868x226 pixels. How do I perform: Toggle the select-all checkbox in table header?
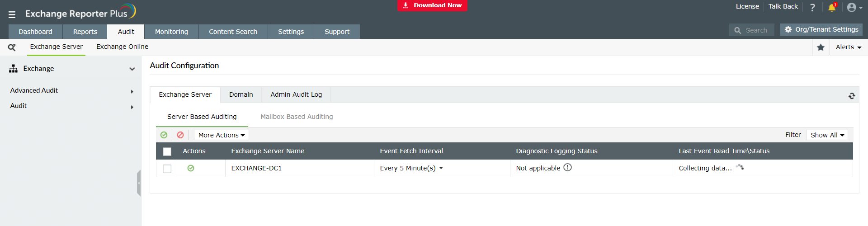[167, 151]
